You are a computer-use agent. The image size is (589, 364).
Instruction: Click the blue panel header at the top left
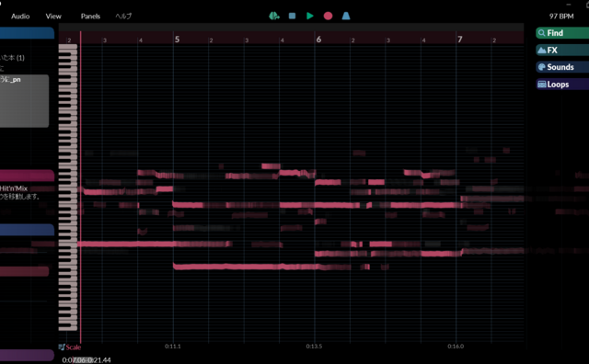coord(27,33)
